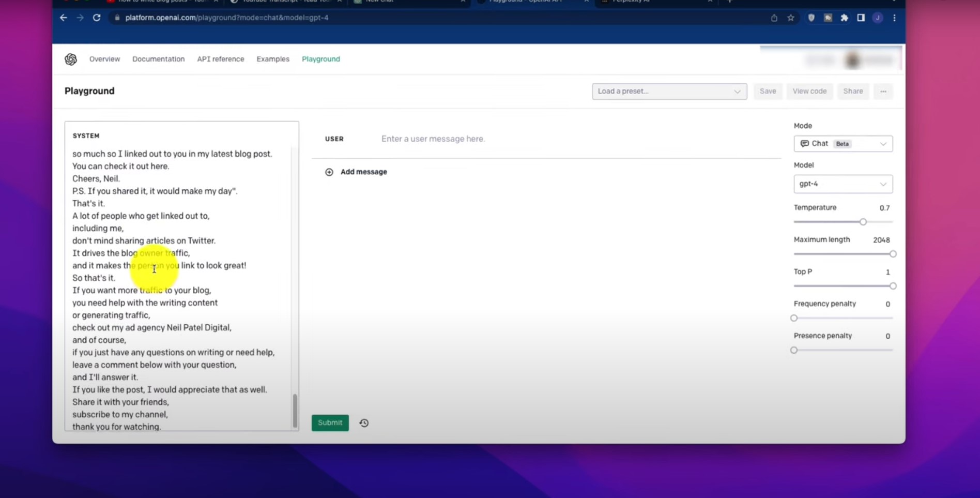Open the shield extension icon
The width and height of the screenshot is (980, 498).
point(811,18)
